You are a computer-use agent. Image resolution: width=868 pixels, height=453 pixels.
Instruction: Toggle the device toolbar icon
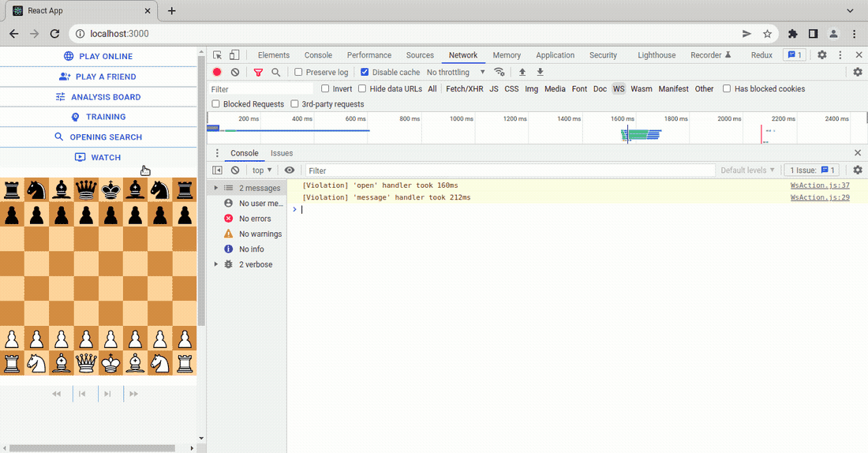coord(234,54)
